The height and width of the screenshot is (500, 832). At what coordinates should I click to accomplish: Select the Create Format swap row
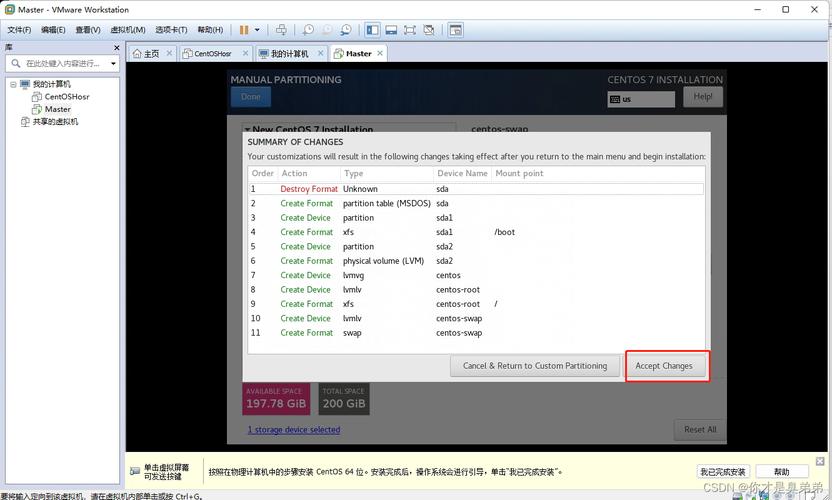tap(476, 333)
